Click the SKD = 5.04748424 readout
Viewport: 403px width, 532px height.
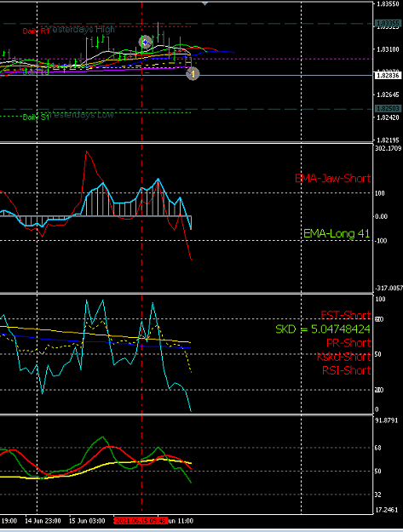click(323, 329)
